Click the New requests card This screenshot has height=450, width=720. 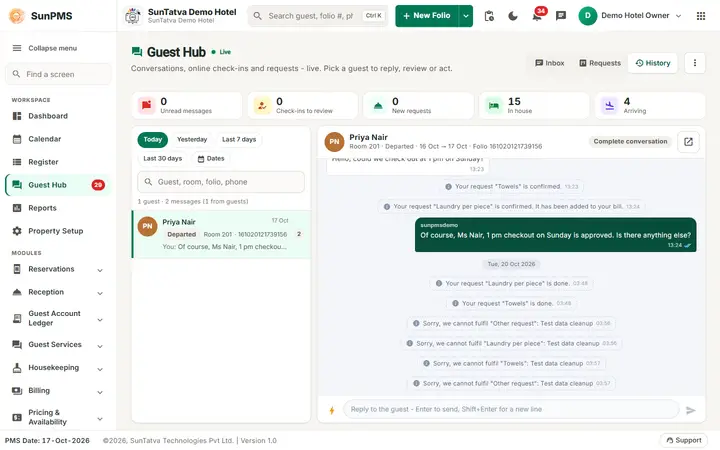[x=418, y=106]
